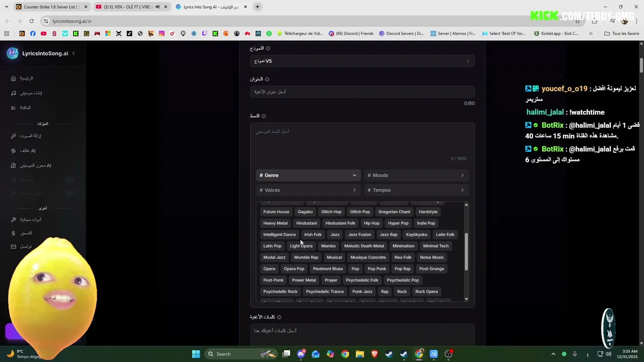
Task: Collapse the # Genre section
Action: tap(308, 175)
